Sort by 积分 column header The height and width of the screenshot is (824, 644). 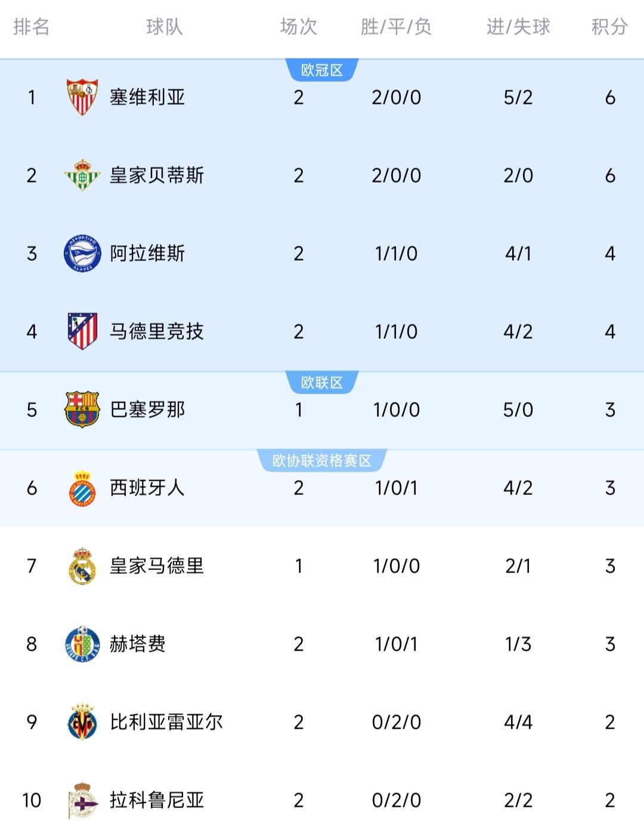point(609,27)
